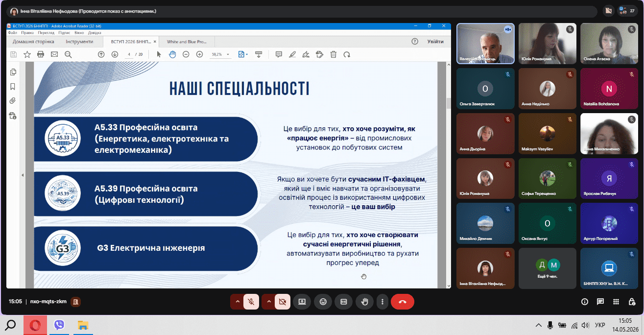Toggle the microphone mute button
644x335 pixels.
(x=251, y=302)
